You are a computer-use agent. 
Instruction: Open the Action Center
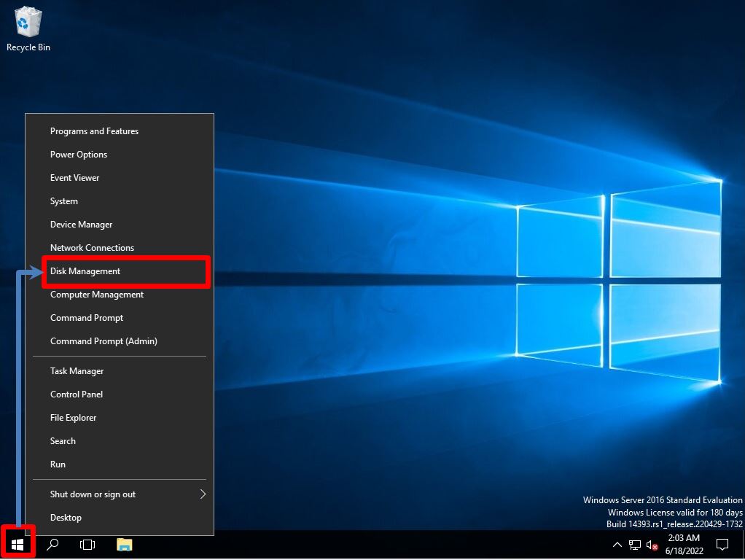722,544
